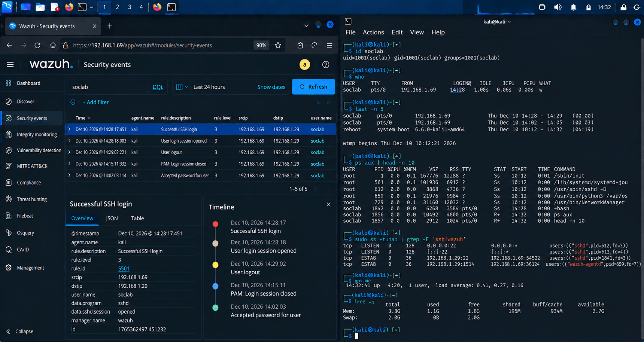Open the Osquery module from the sidebar
This screenshot has width=644, height=342.
click(25, 233)
